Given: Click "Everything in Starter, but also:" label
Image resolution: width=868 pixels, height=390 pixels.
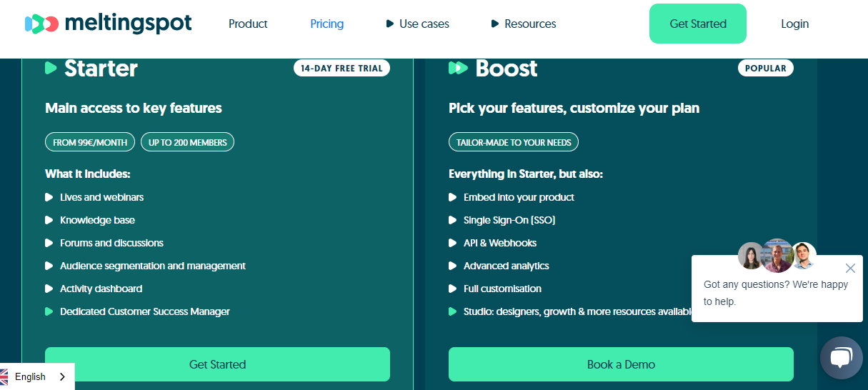Looking at the screenshot, I should click(526, 174).
